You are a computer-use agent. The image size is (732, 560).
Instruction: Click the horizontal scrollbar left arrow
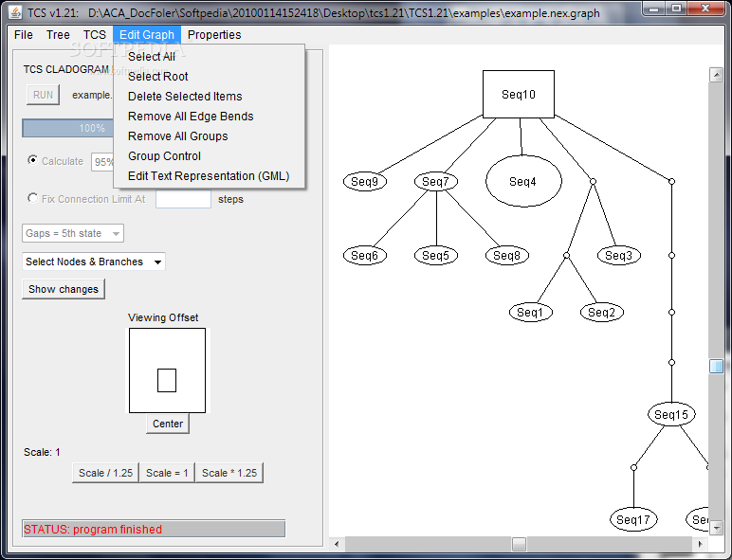coord(337,544)
